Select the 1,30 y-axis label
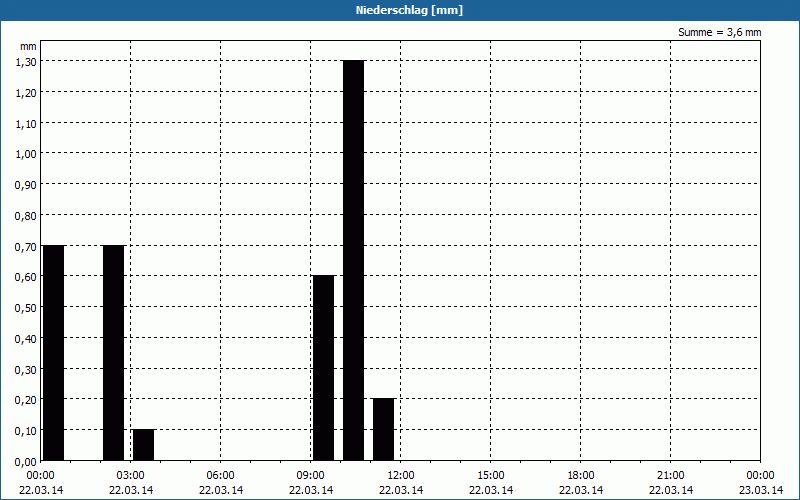The image size is (800, 500). pyautogui.click(x=27, y=61)
